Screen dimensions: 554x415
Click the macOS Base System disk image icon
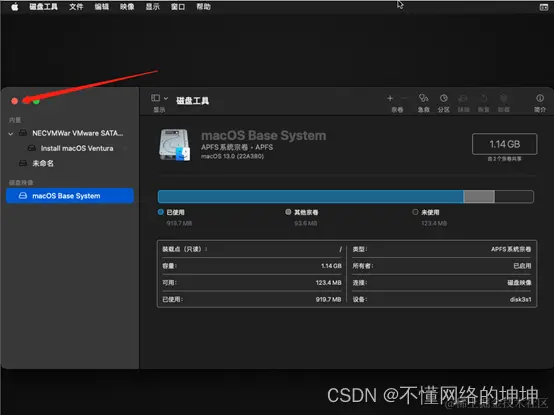175,145
